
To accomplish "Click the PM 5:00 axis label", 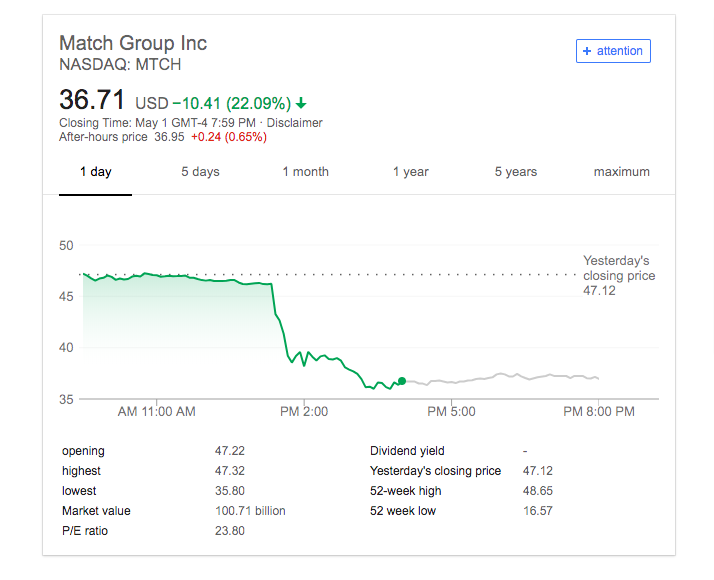I will click(451, 412).
